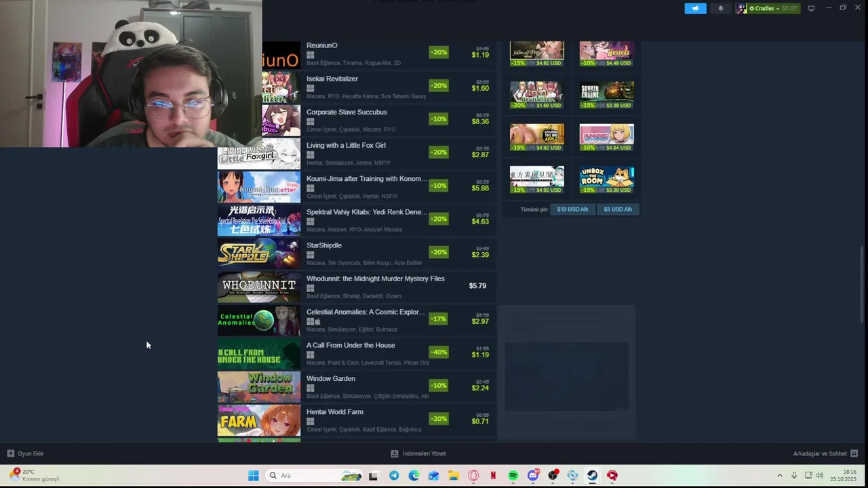Filter by $5 USD Altı

click(618, 209)
